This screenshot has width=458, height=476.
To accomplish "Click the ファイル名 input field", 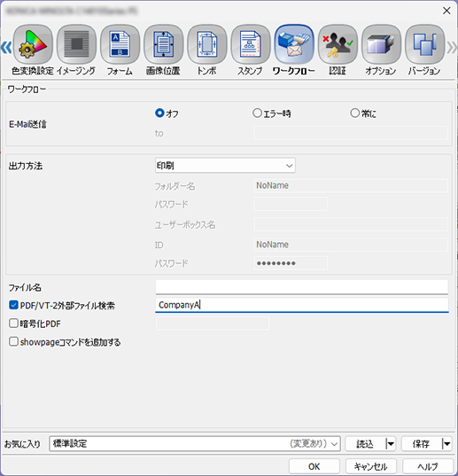I will click(x=302, y=287).
